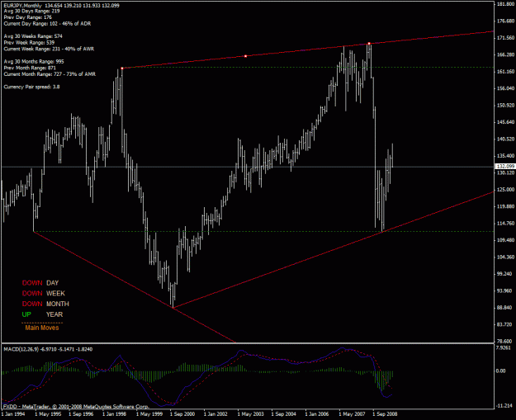Click the '1 Sep 2008' date label

[386, 414]
